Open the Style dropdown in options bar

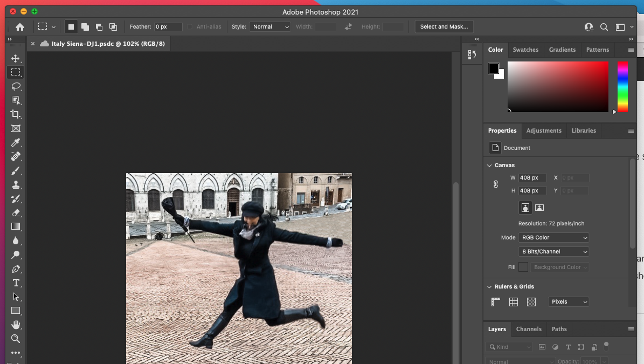(x=270, y=26)
